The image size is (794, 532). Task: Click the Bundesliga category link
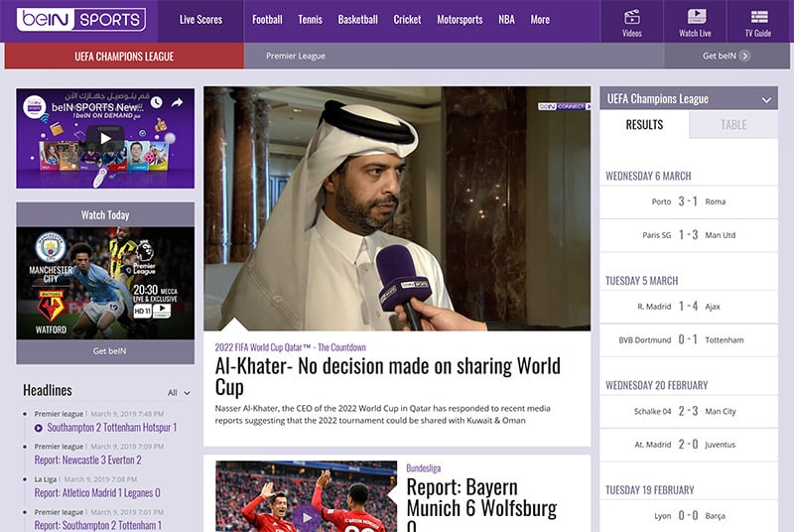(x=424, y=468)
